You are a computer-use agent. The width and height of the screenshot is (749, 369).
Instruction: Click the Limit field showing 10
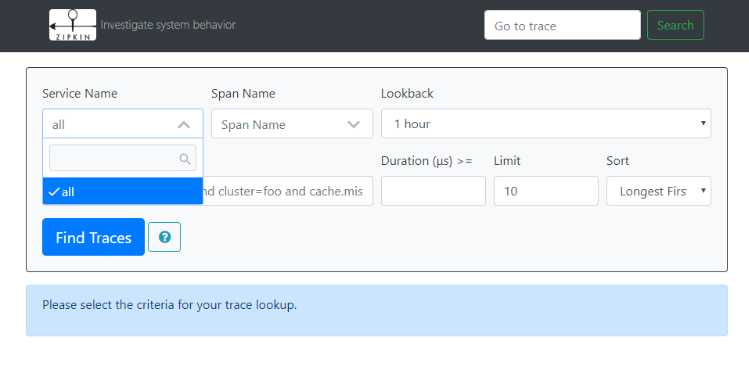pos(546,191)
